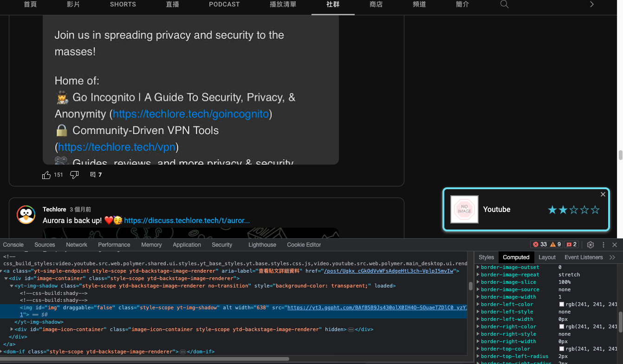Viewport: 623px width, 364px height.
Task: Rate Youtube three stars in the popup
Action: pyautogui.click(x=573, y=210)
